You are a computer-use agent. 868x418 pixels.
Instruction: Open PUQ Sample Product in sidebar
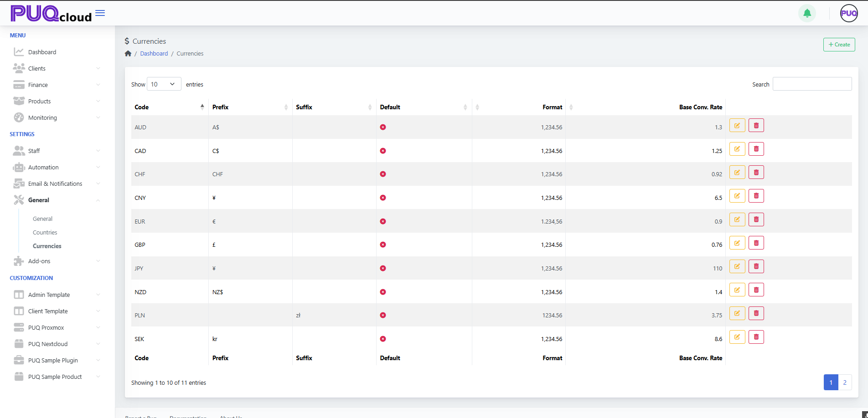click(57, 377)
